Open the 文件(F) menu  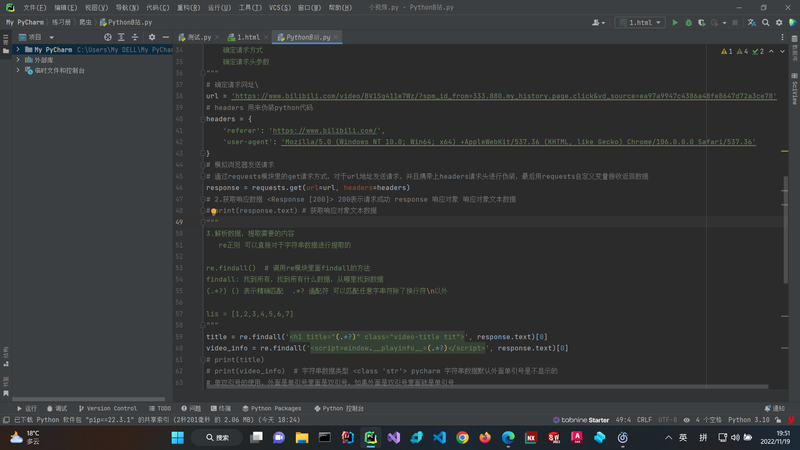pyautogui.click(x=34, y=8)
